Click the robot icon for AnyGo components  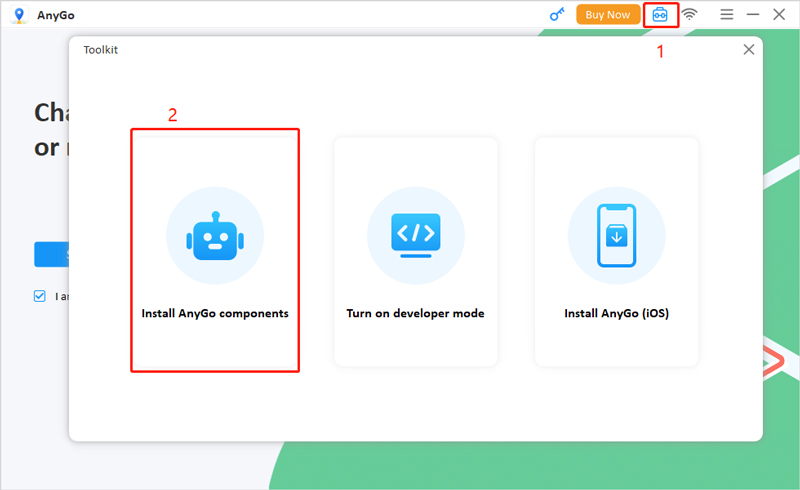215,236
